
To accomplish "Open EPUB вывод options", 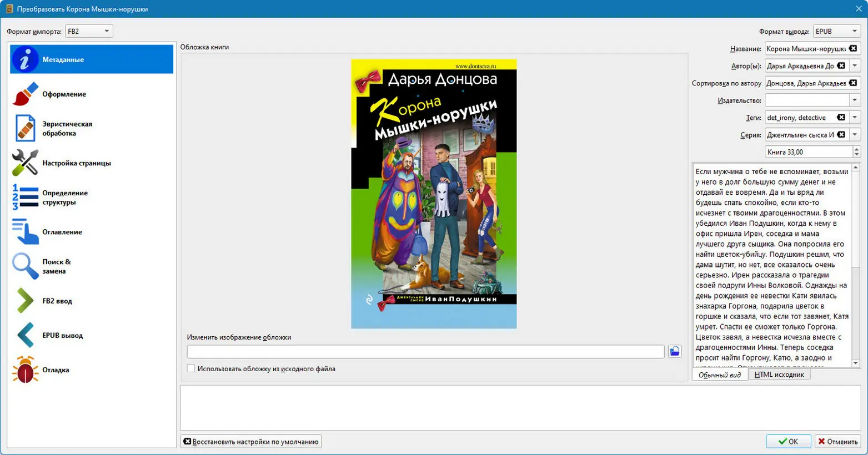I will coord(92,335).
